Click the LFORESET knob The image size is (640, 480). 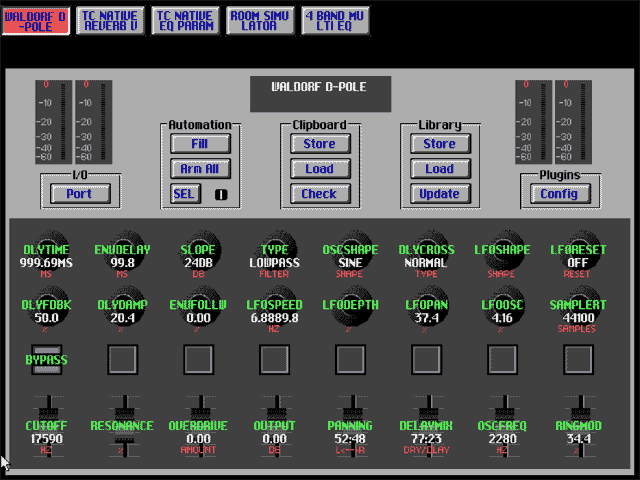pyautogui.click(x=579, y=250)
